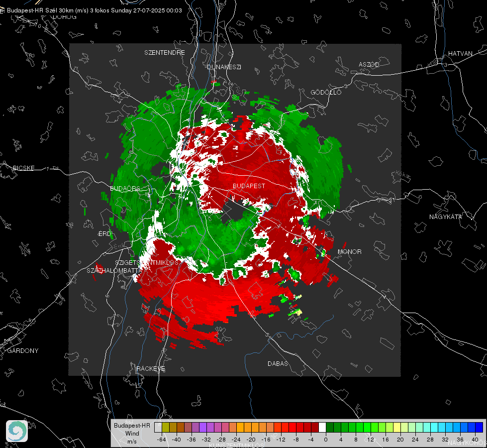The width and height of the screenshot is (487, 448).
Task: Click the -4 value on the scale
Action: 310,440
